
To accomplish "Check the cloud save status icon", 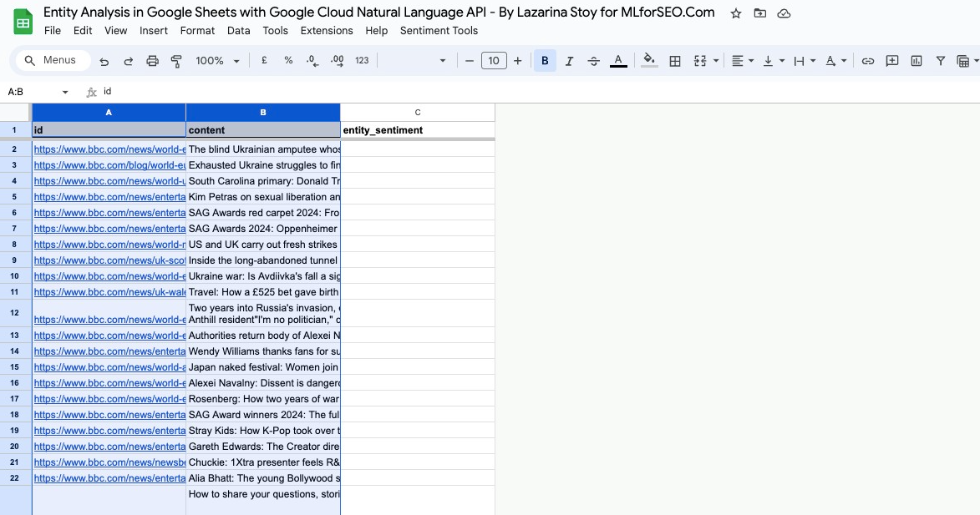I will 784,13.
